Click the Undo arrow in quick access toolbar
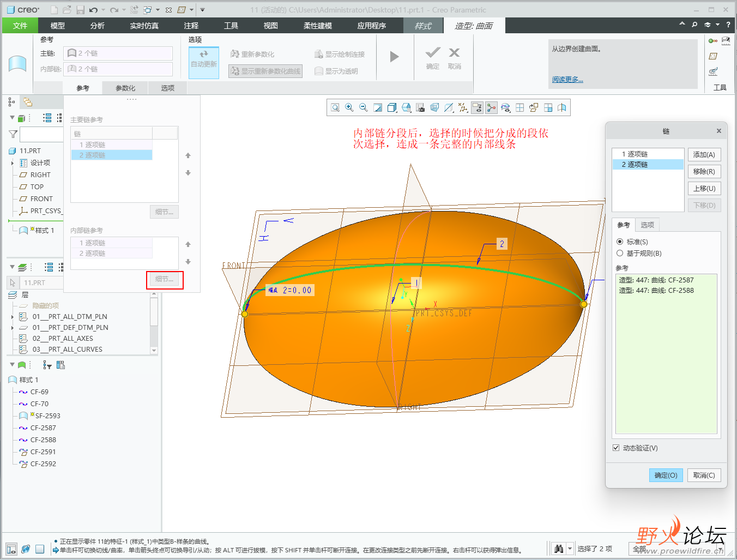This screenshot has width=737, height=560. [93, 10]
